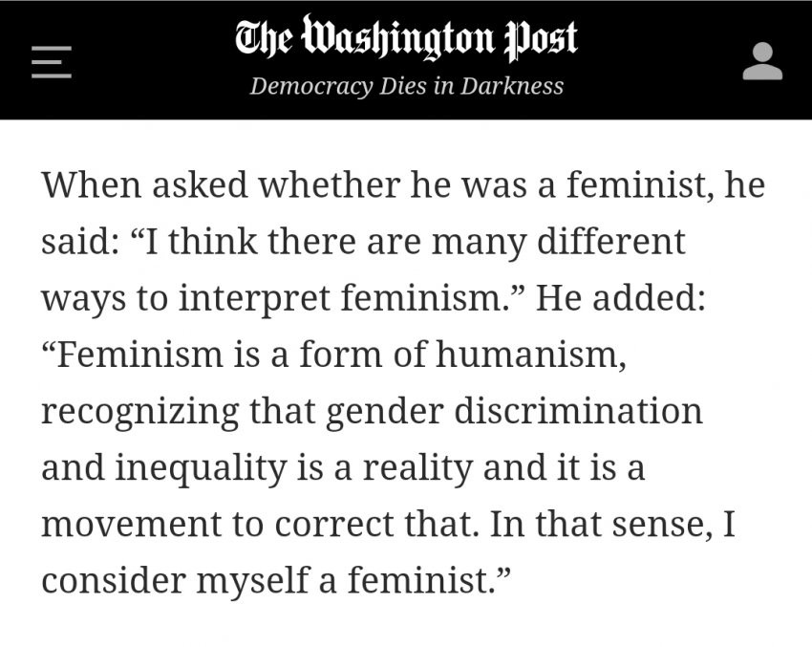The width and height of the screenshot is (812, 647).
Task: Click the word "Washington" in the masthead
Action: tap(397, 39)
